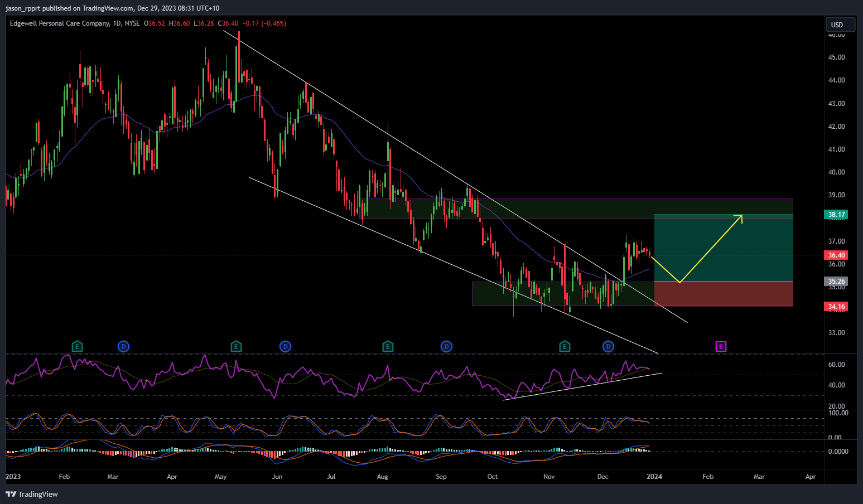
Task: Click the RSI 60.00 scale label
Action: coord(836,365)
